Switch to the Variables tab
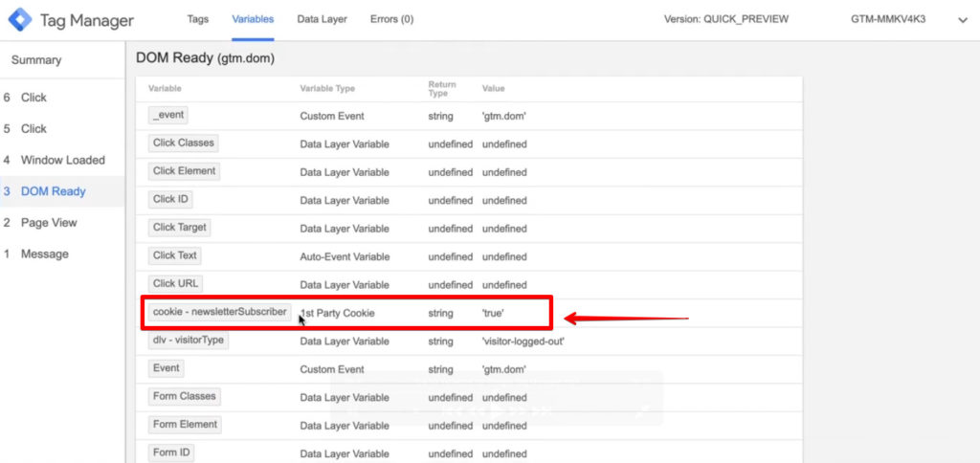 tap(253, 19)
